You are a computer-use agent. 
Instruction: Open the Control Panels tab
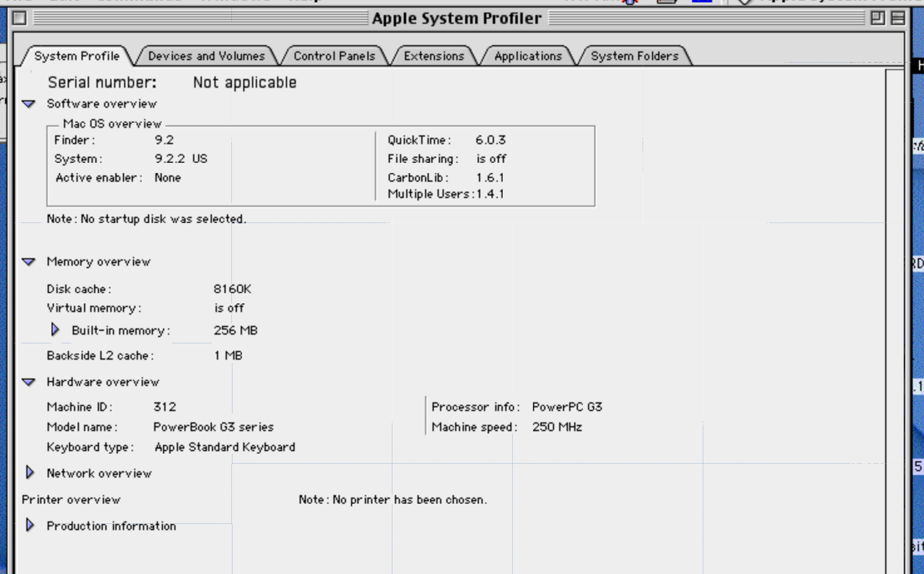click(x=334, y=56)
